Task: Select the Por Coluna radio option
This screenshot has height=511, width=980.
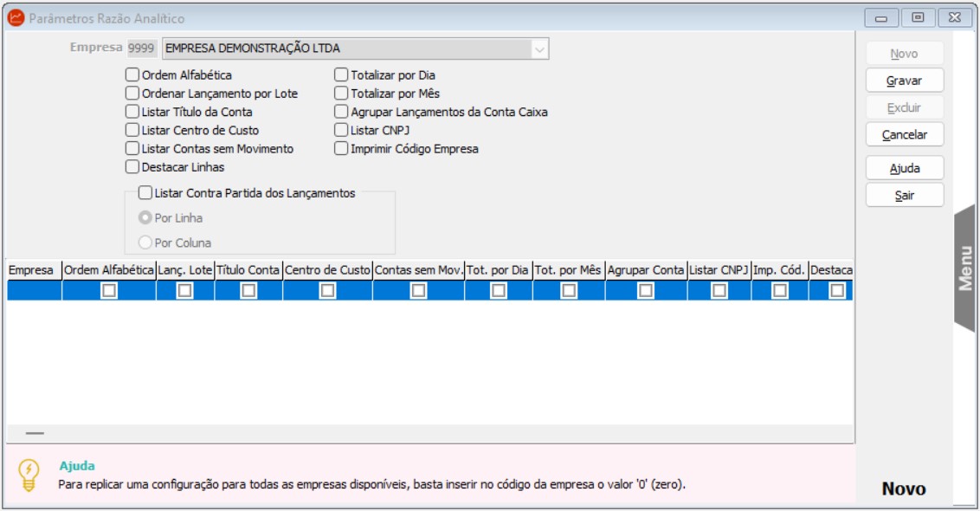Action: pos(145,242)
